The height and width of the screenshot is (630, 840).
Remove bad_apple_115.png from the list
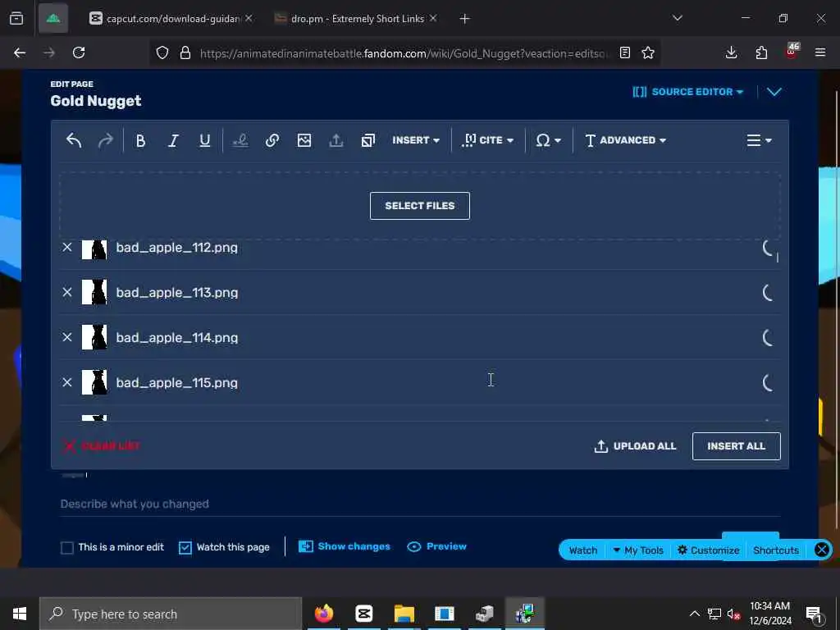pos(67,382)
